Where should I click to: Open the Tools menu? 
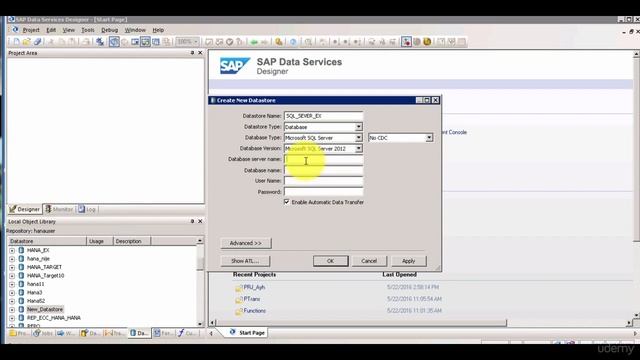coord(88,30)
